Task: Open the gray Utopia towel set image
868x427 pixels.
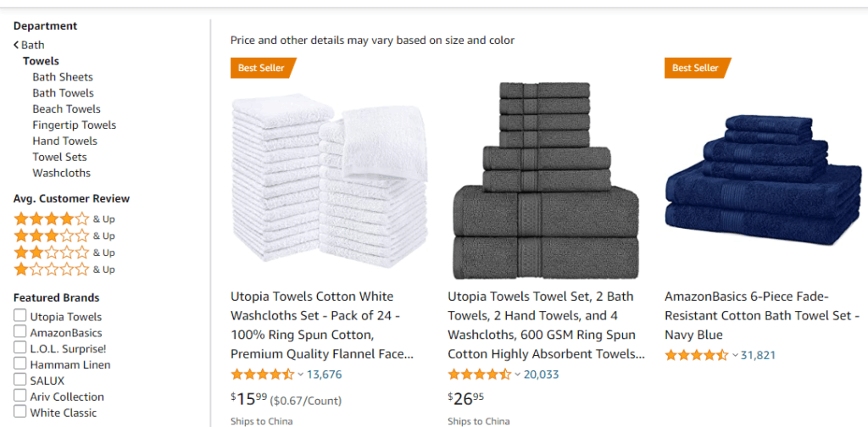Action: 546,180
